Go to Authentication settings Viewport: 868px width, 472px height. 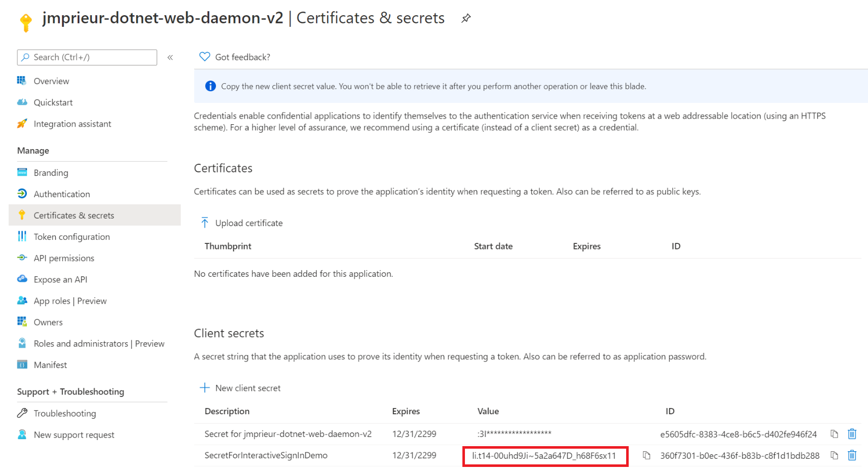[61, 194]
